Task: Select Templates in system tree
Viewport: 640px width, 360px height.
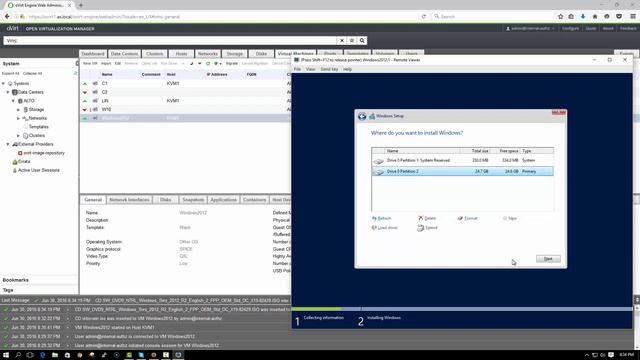Action: tap(38, 127)
